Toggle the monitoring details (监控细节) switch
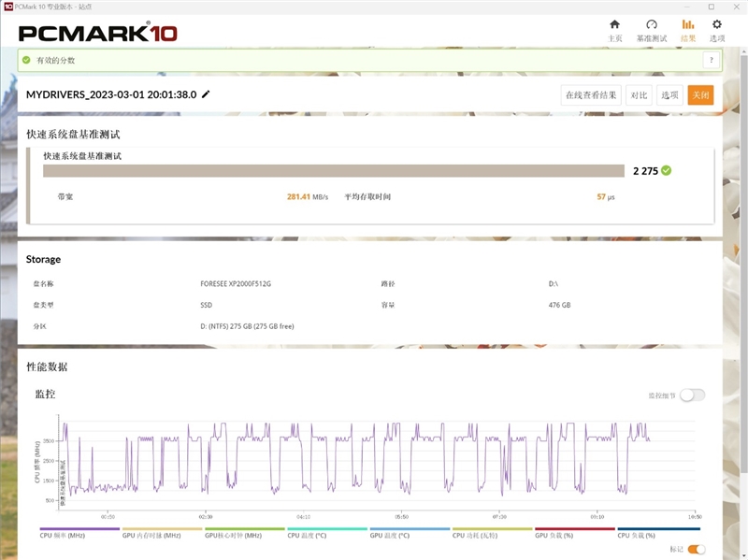Screen dimensions: 748x560 [692, 395]
